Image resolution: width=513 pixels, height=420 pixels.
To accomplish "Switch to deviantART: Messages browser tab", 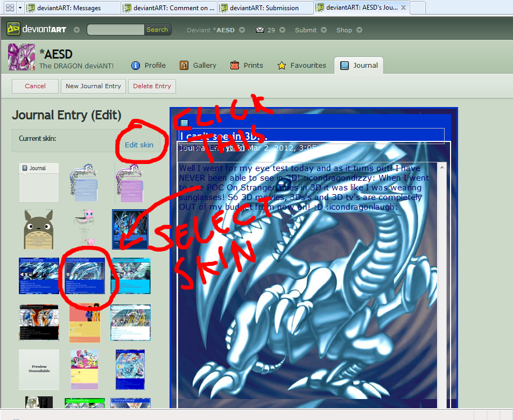I will 72,8.
